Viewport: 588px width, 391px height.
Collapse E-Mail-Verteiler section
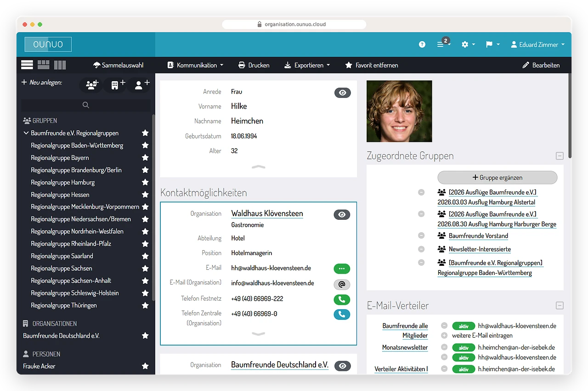click(x=560, y=306)
